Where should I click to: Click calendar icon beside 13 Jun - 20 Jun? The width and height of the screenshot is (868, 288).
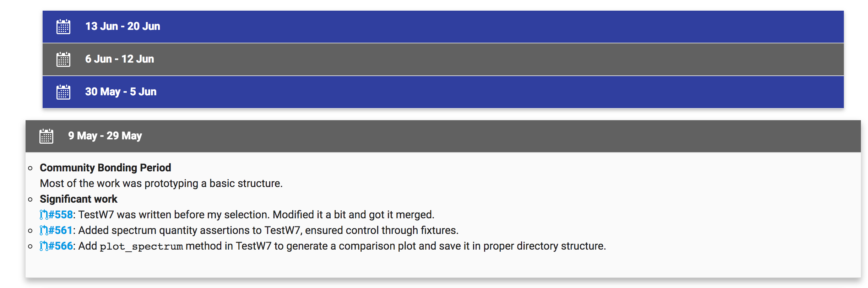[63, 27]
